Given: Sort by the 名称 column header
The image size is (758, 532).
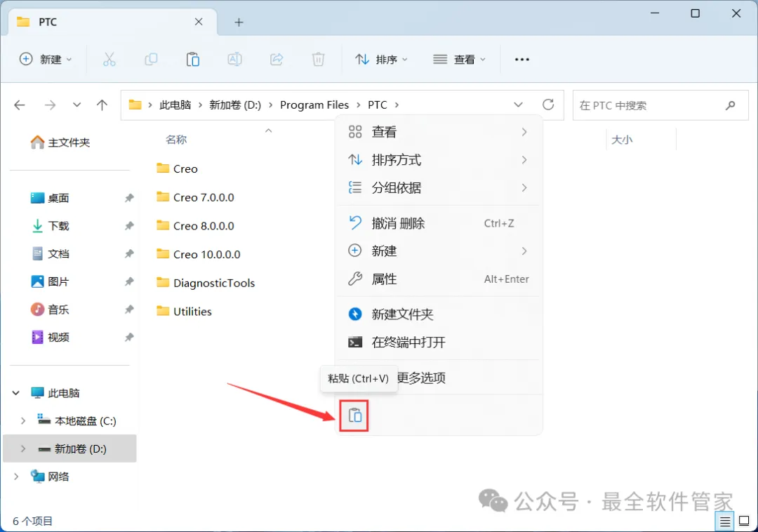Looking at the screenshot, I should (x=176, y=140).
